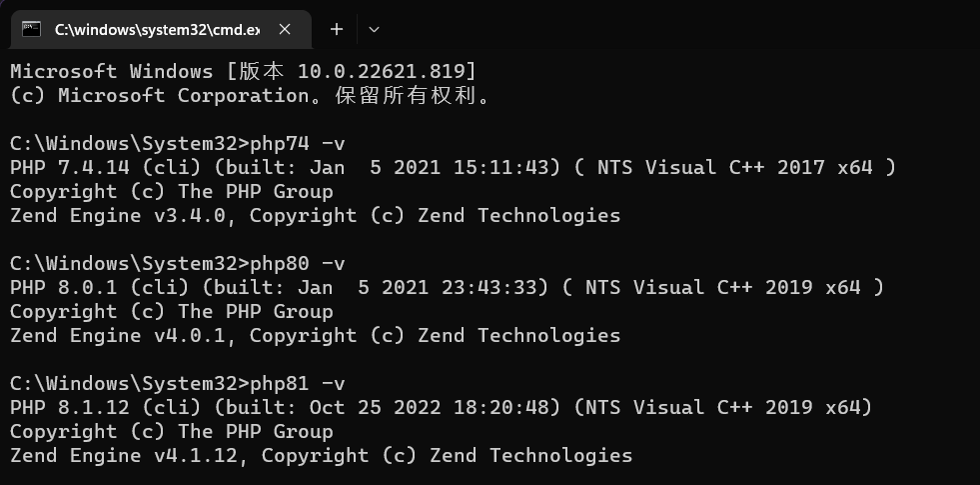Click the PHP 8.0.1 (cli) output line
The image size is (980, 485).
(x=447, y=288)
